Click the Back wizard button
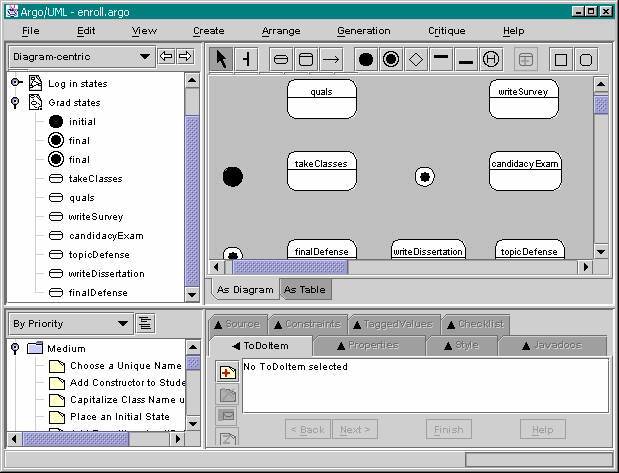 click(x=308, y=429)
